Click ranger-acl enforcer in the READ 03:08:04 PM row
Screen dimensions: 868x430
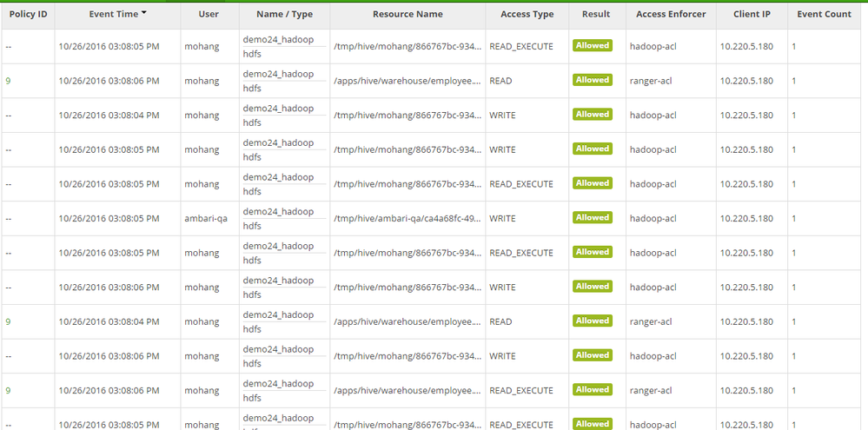coord(651,321)
